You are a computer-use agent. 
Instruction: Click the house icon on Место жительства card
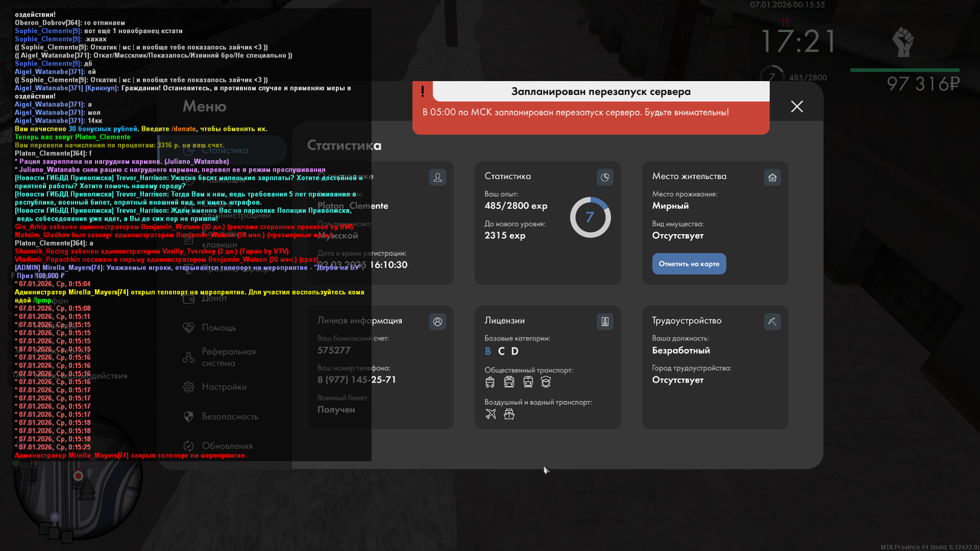773,177
